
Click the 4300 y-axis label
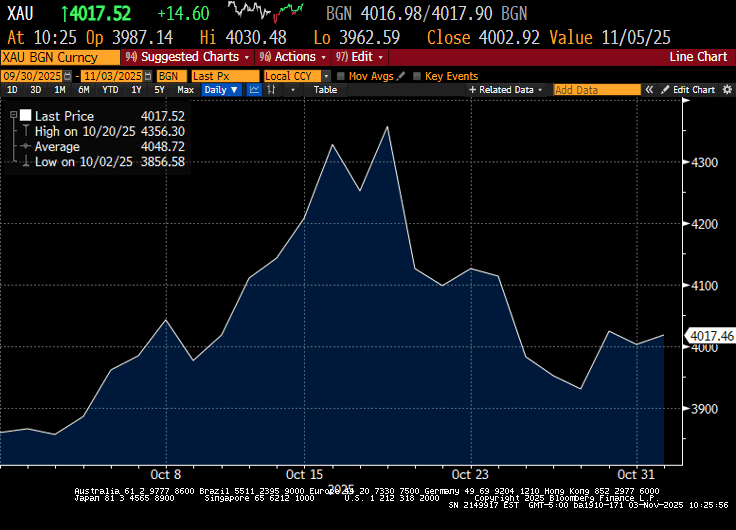point(705,162)
